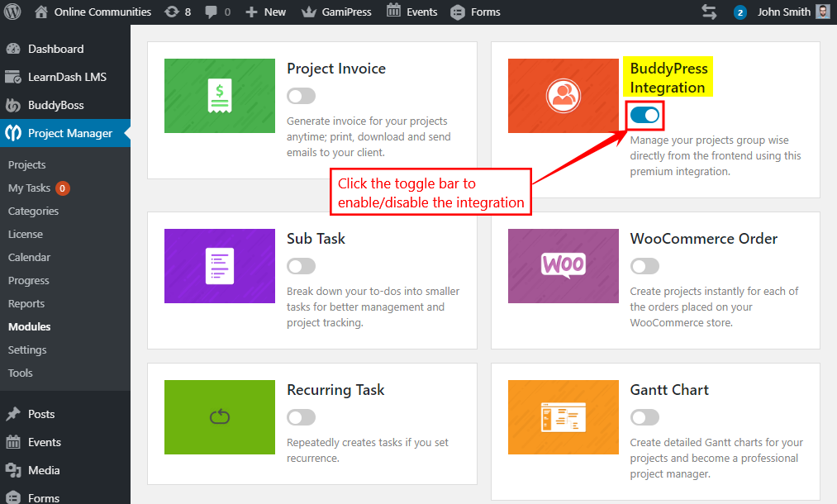The width and height of the screenshot is (837, 504).
Task: Select Modules in the Project Manager menu
Action: (31, 326)
